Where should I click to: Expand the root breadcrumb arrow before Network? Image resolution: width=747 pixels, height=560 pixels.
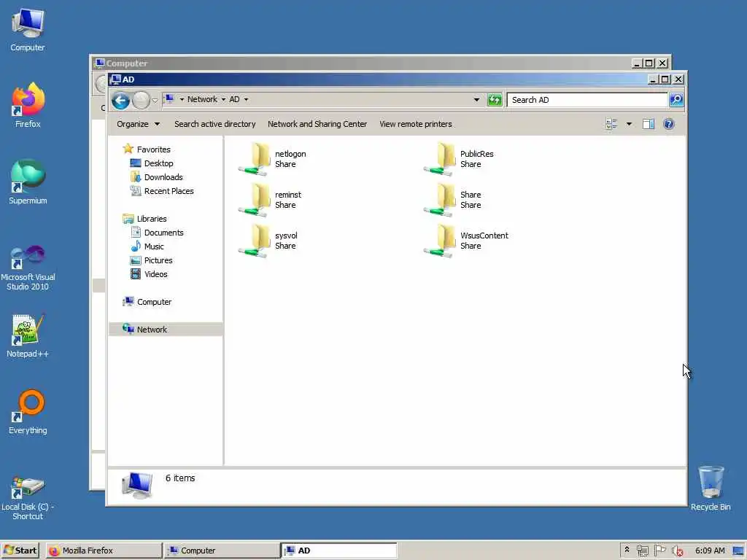(x=182, y=99)
